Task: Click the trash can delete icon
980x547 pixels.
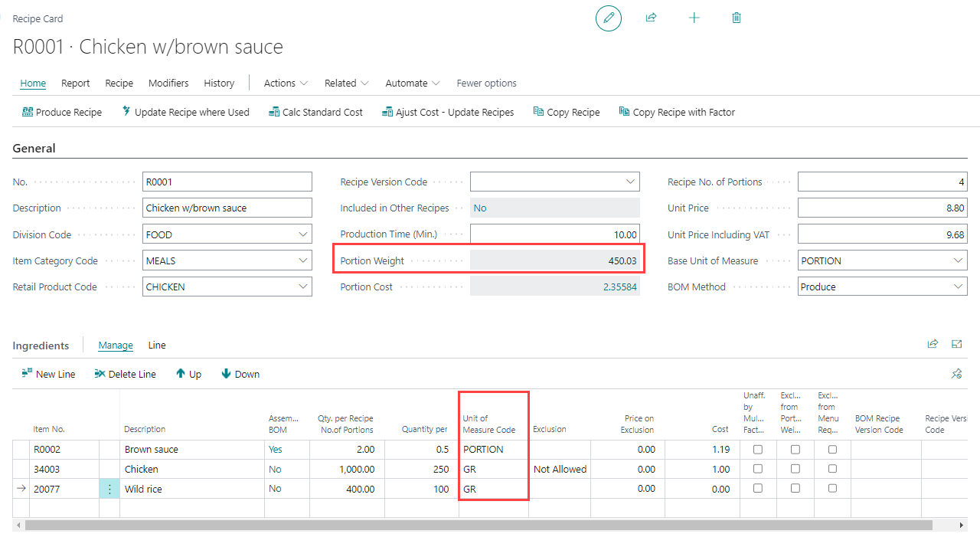Action: [x=737, y=18]
